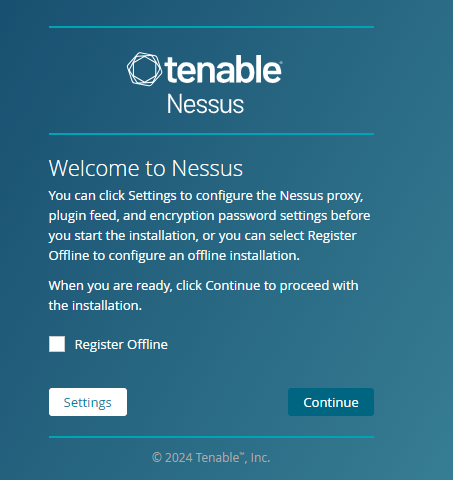Click the registered trademark symbol beside tenable
This screenshot has width=453, height=480.
[x=281, y=62]
